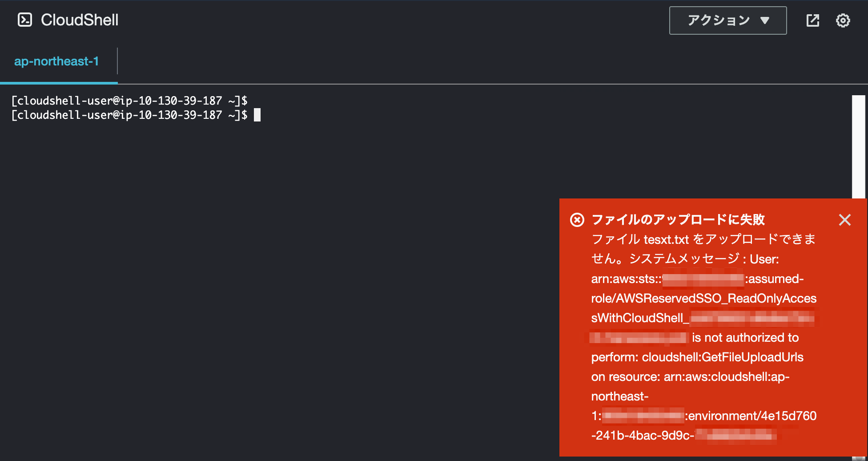The image size is (868, 461).
Task: Click the error circle icon in the failure toast
Action: pyautogui.click(x=577, y=219)
